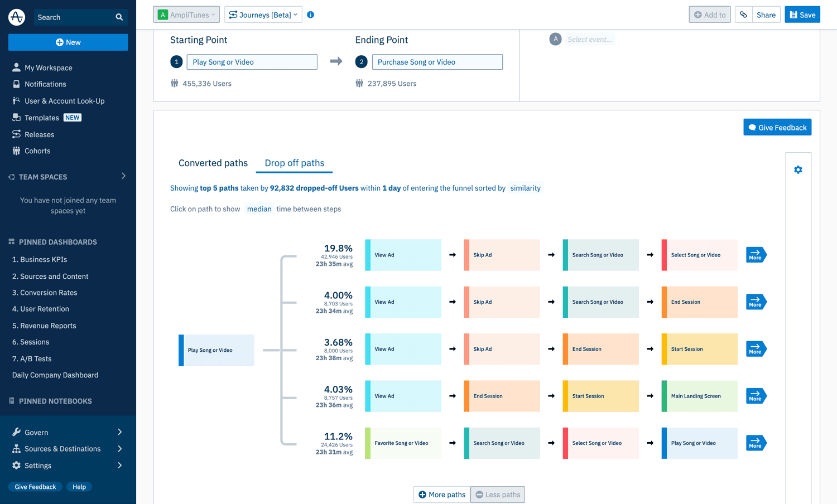
Task: Open chart settings gear icon
Action: click(x=798, y=170)
